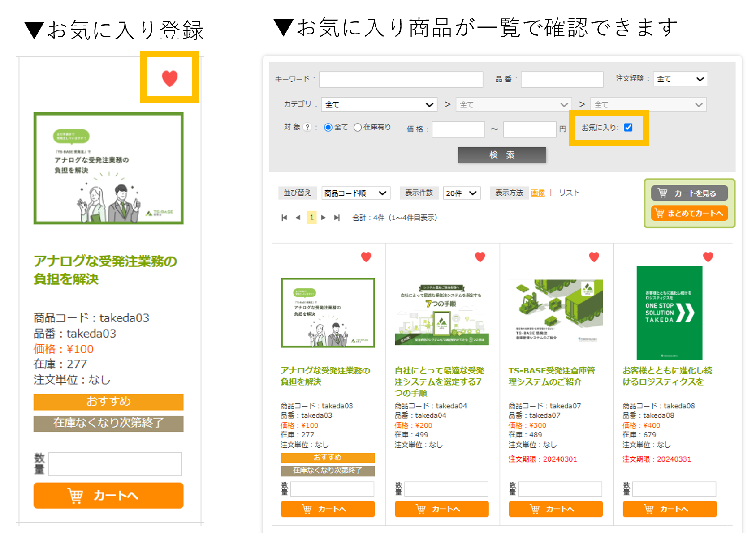Image resolution: width=756 pixels, height=540 pixels.
Task: Toggle favorite heart on left takeda03 detail card
Action: click(169, 78)
